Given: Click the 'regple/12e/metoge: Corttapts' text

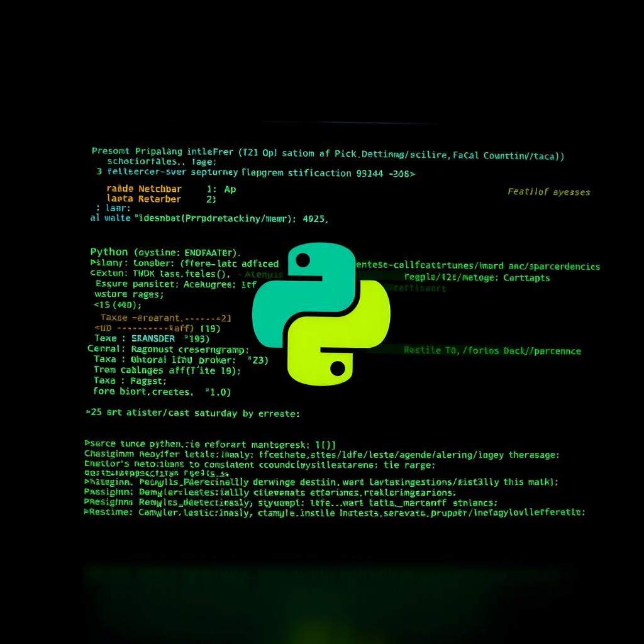Looking at the screenshot, I should click(477, 277).
